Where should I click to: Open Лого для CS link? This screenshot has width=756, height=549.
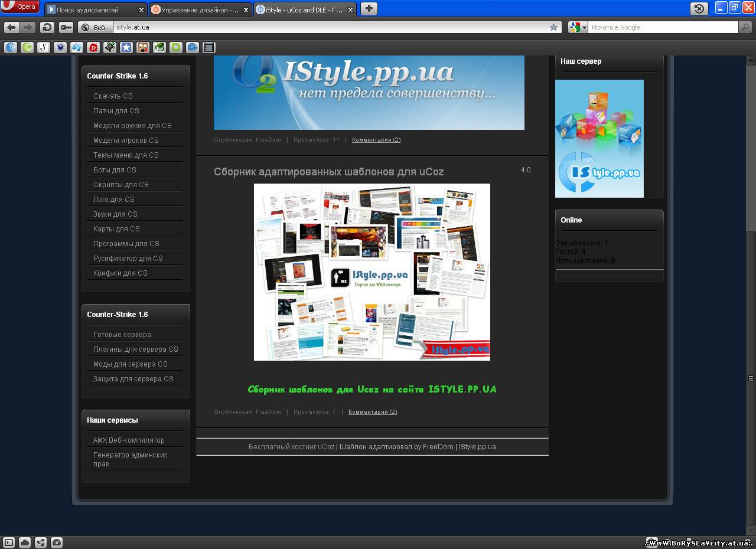pos(114,200)
